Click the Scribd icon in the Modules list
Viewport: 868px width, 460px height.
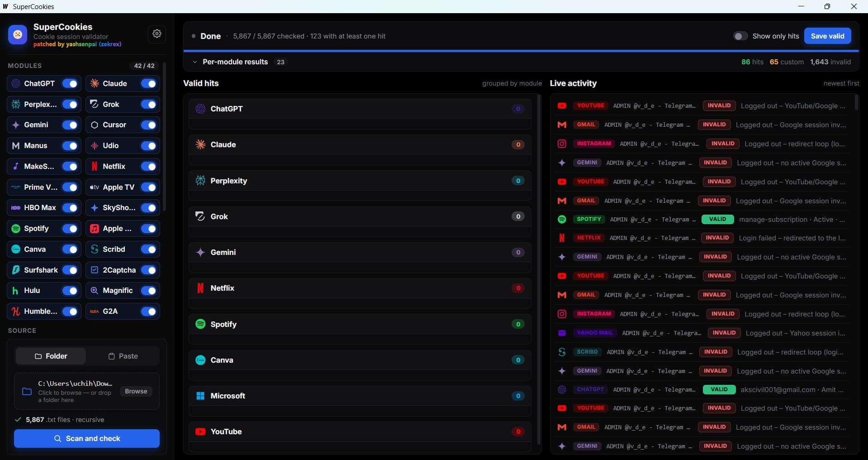[x=95, y=249]
